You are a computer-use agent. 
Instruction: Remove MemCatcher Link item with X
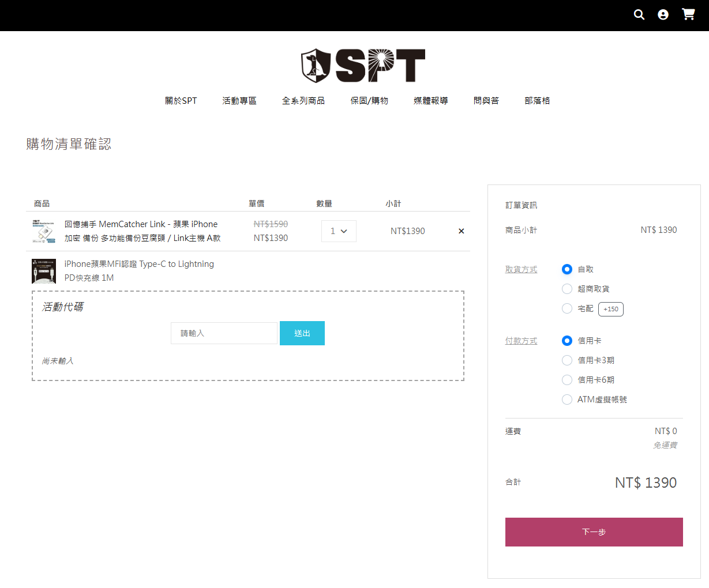pos(461,231)
